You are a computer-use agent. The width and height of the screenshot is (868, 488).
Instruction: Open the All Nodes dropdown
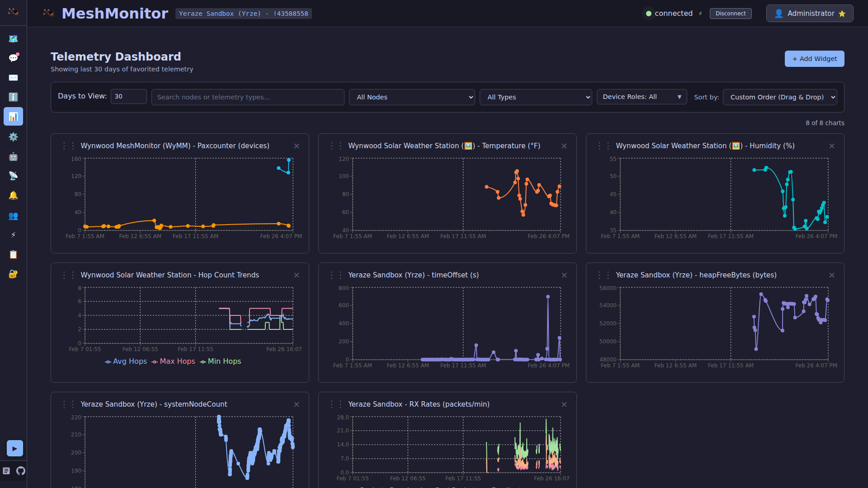(x=412, y=97)
